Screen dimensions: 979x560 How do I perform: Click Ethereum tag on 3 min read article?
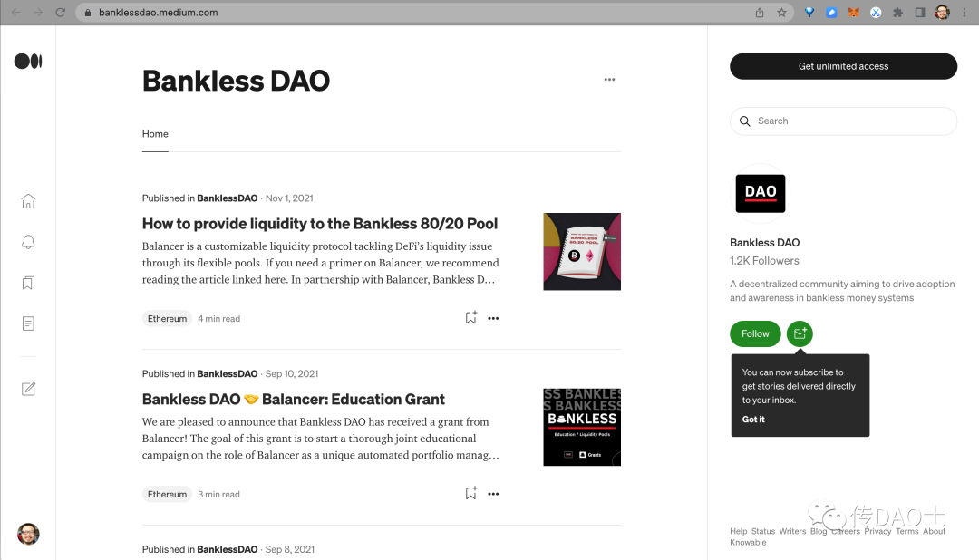[x=167, y=494]
